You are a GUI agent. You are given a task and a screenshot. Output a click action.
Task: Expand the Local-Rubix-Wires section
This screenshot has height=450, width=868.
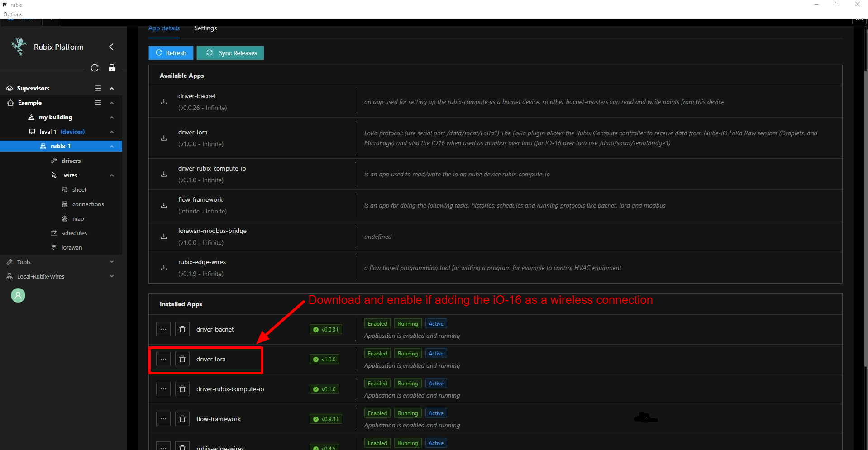click(x=112, y=276)
